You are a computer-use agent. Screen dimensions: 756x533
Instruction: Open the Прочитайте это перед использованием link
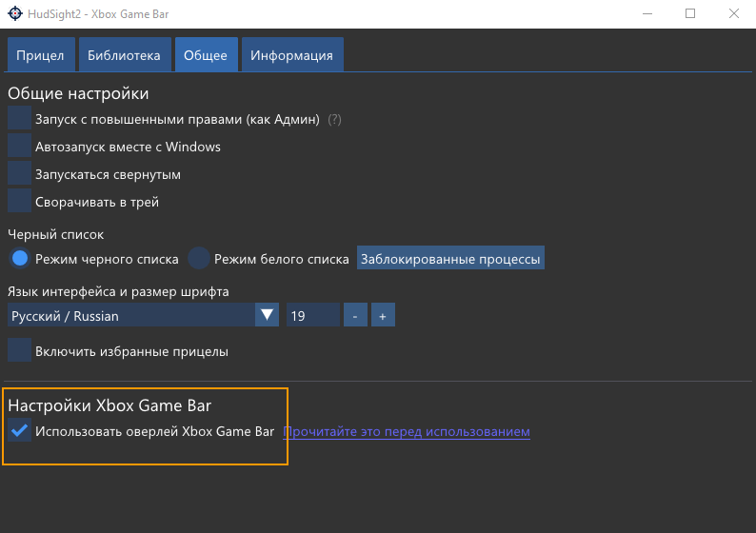coord(407,431)
